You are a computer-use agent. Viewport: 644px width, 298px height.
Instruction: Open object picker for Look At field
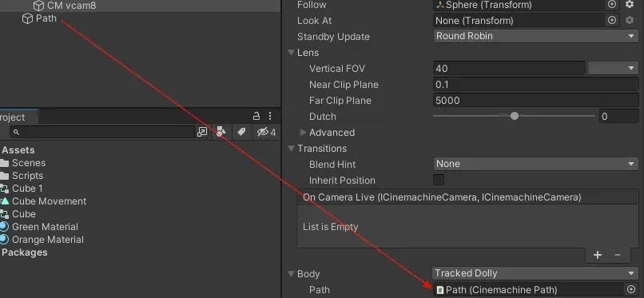pos(612,20)
